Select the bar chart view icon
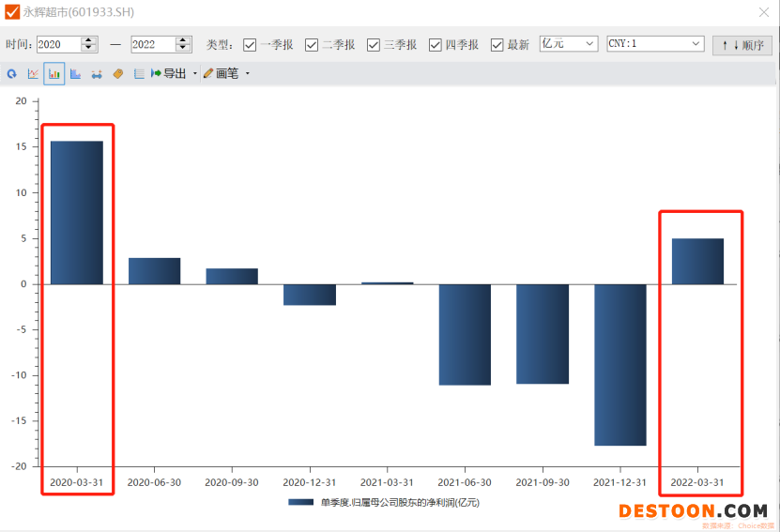Image resolution: width=780 pixels, height=532 pixels. tap(54, 73)
